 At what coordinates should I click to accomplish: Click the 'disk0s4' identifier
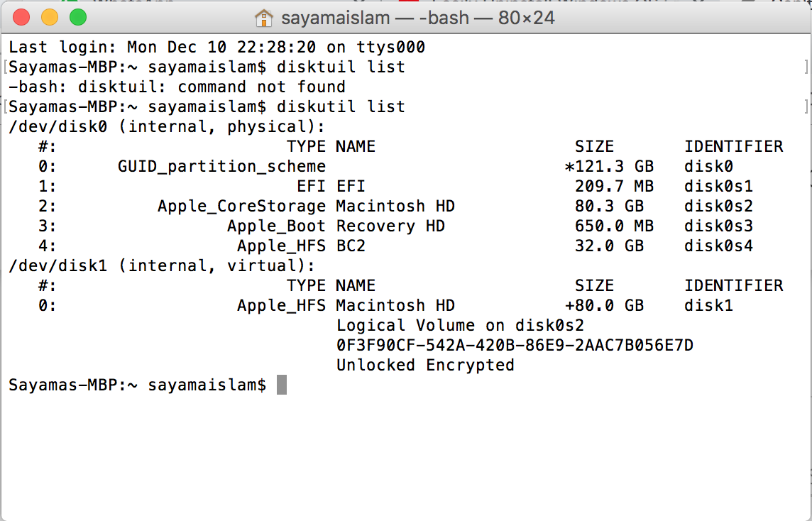click(x=718, y=246)
